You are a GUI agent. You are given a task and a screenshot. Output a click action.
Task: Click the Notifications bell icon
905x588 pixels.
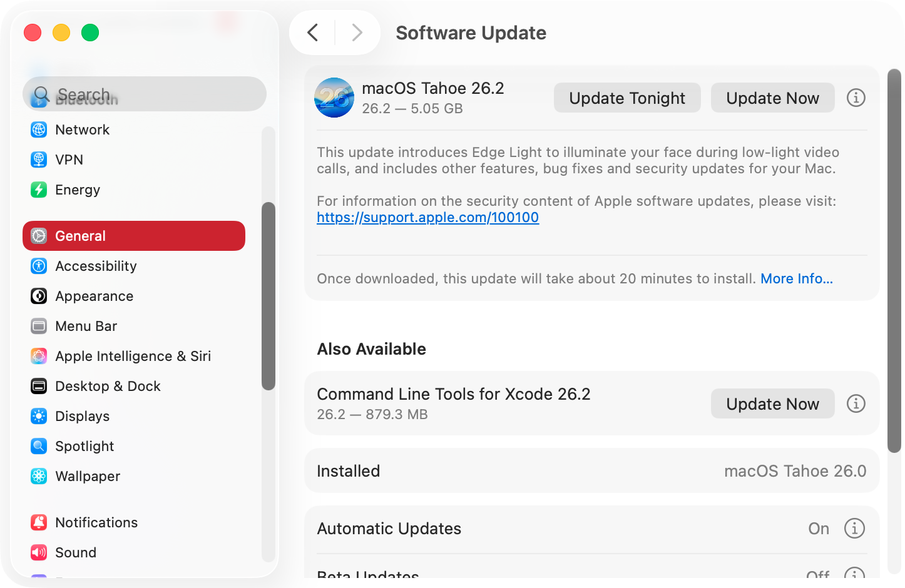pyautogui.click(x=39, y=522)
